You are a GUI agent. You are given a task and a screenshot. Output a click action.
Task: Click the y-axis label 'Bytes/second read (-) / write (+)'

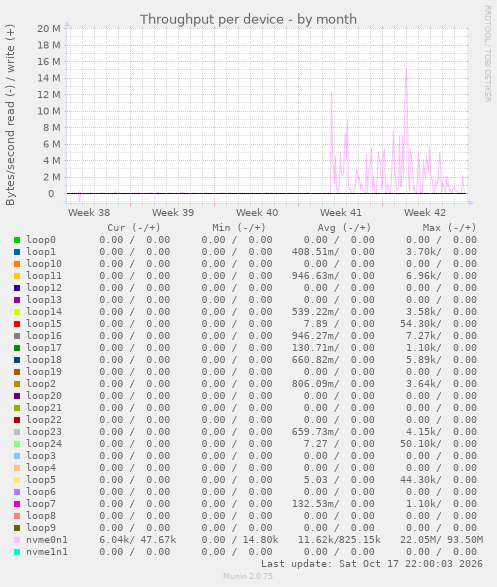10,115
